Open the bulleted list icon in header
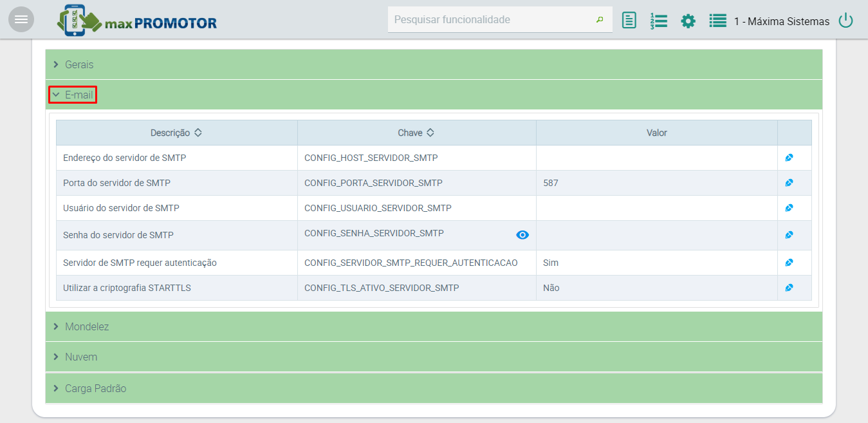868x423 pixels. point(717,21)
